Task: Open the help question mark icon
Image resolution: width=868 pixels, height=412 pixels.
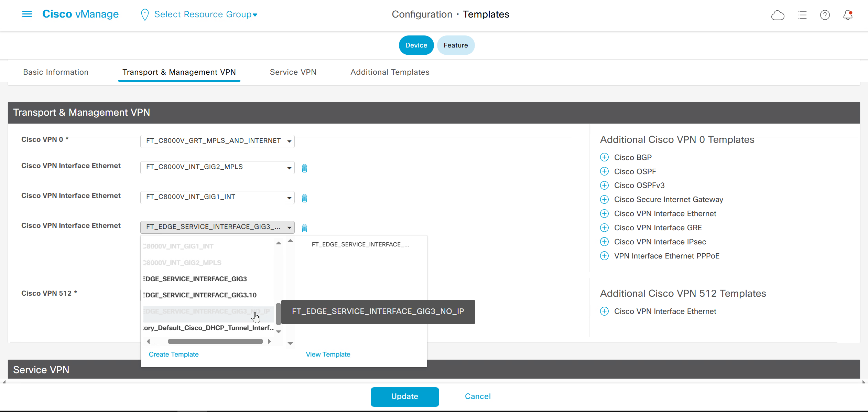Action: 825,15
